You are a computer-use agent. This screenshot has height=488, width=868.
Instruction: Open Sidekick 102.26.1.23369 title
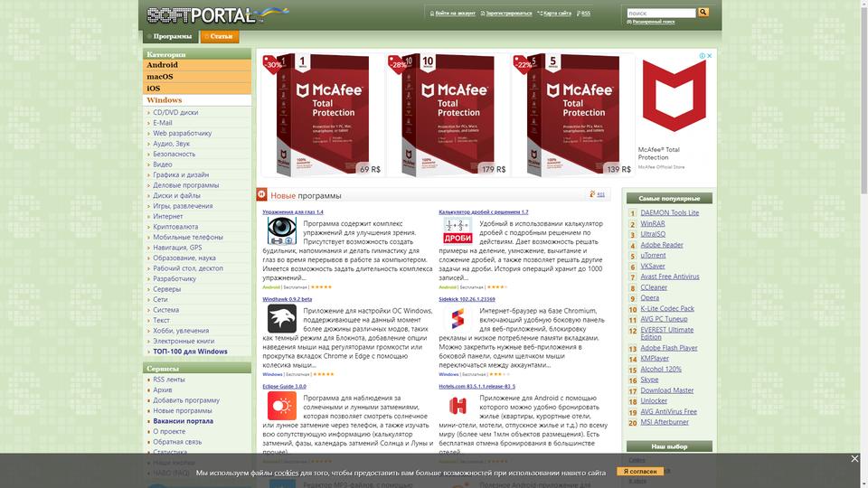click(467, 299)
